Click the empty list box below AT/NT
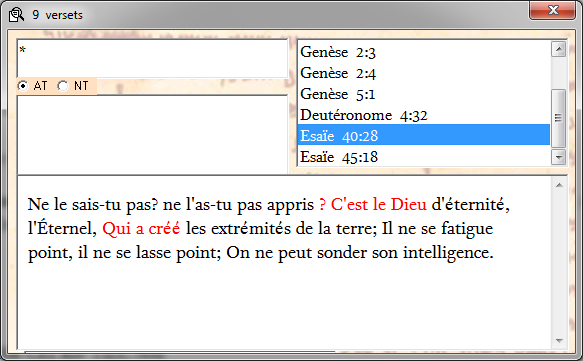Viewport: 583px width, 361px height. (x=152, y=134)
